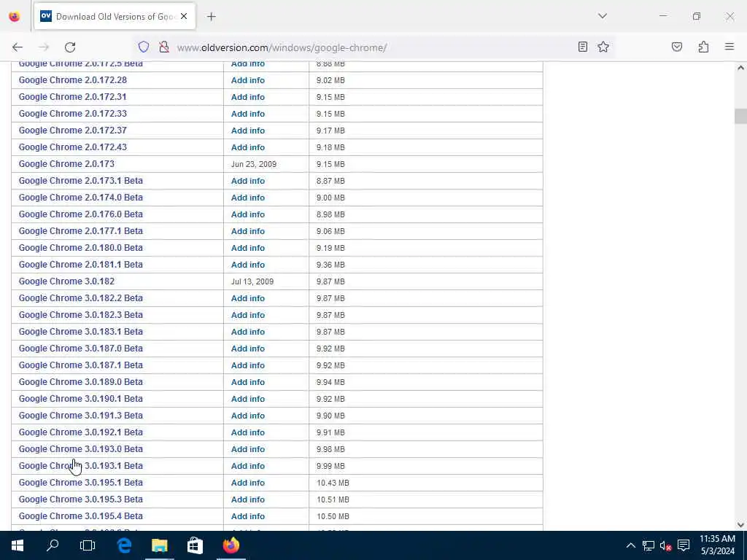Open Google Chrome 2.0.173.1 Beta link
Viewport: 747px width, 560px height.
click(80, 181)
